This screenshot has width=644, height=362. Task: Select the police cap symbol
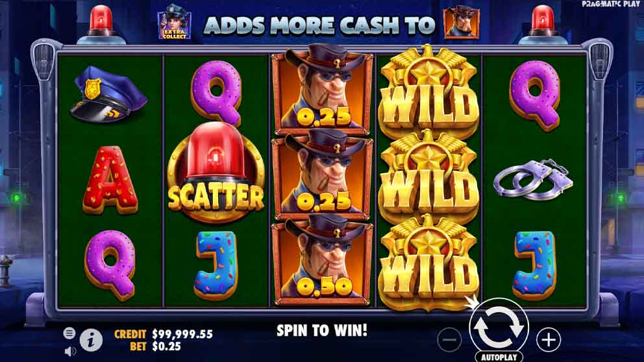[x=108, y=94]
